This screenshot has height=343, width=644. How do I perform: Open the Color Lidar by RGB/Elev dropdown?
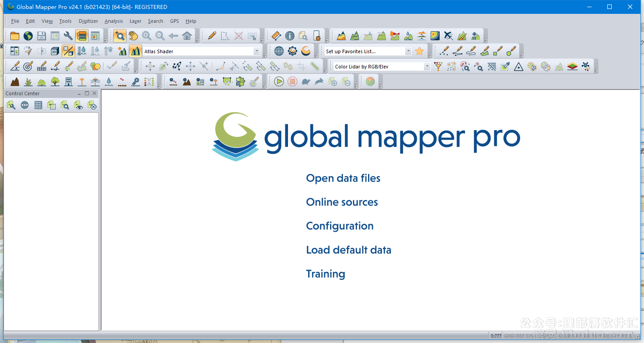point(427,67)
